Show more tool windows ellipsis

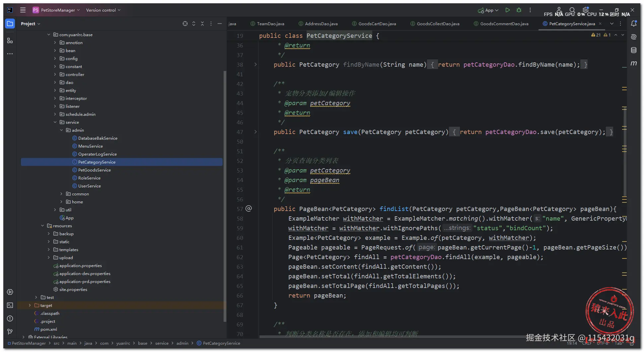point(10,54)
